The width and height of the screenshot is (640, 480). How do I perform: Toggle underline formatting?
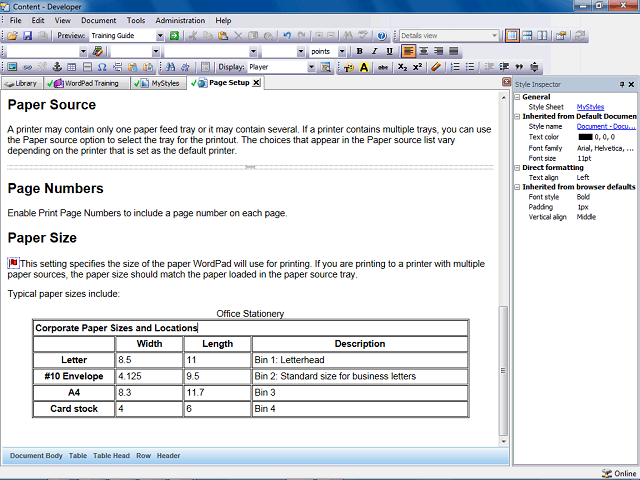click(x=389, y=51)
